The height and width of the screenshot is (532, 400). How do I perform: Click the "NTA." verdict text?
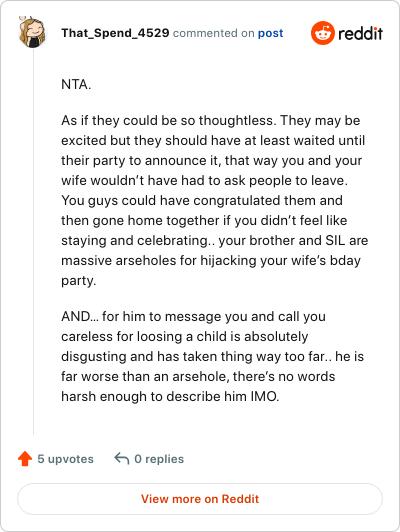[x=76, y=84]
